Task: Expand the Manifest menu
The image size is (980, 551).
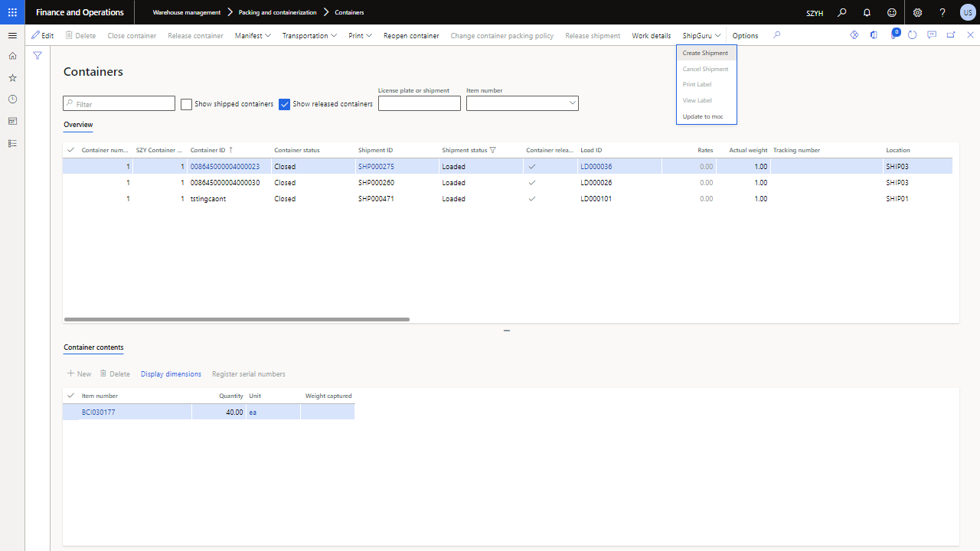Action: pos(253,36)
